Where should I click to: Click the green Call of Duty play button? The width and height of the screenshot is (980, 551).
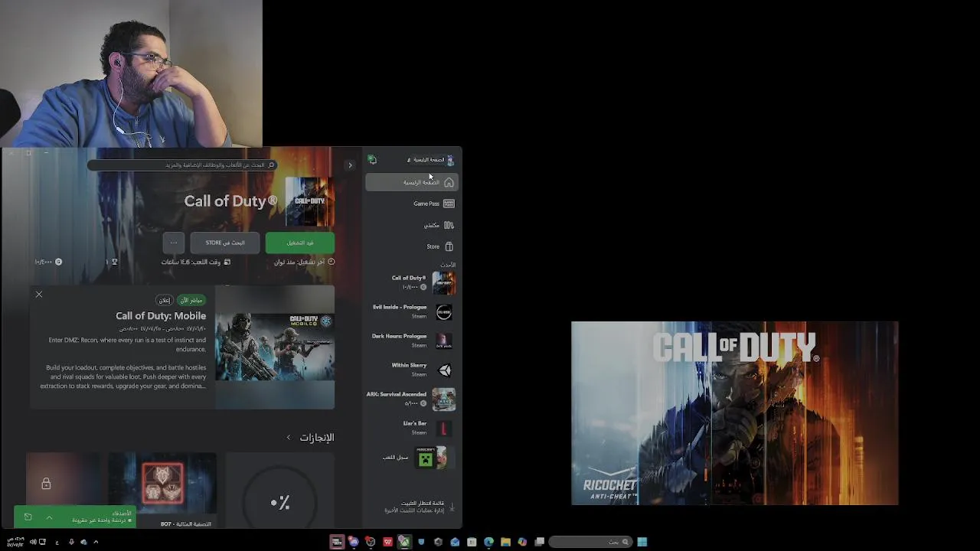[x=300, y=243]
